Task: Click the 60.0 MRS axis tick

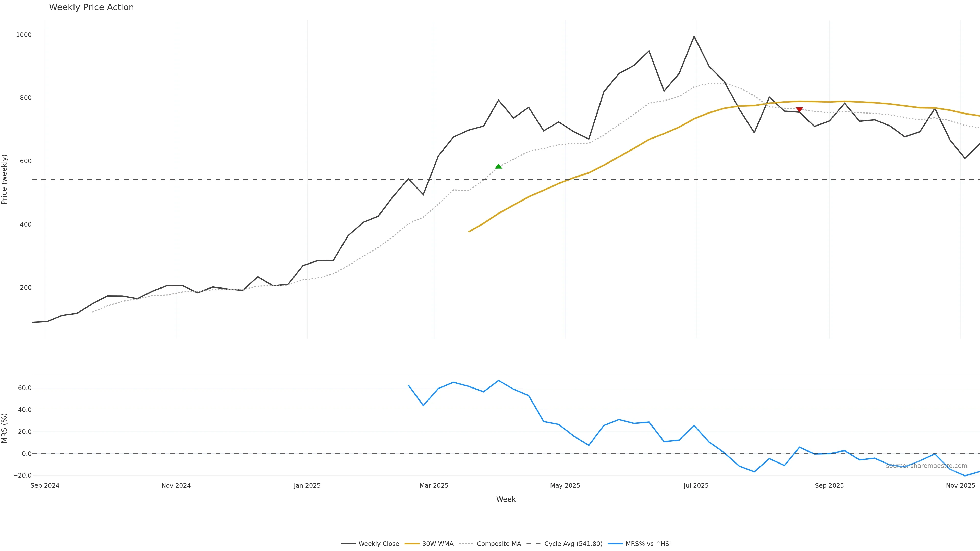Action: pyautogui.click(x=25, y=388)
